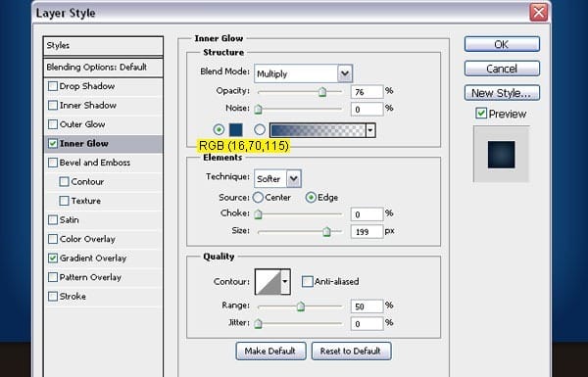Open the gradient picker arrow

pyautogui.click(x=370, y=130)
